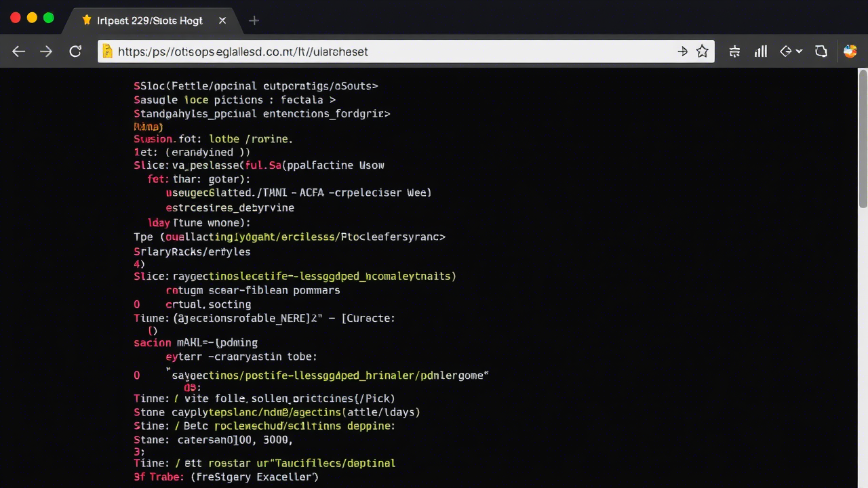Toggle fullscreen with the green traffic light

pos(48,18)
